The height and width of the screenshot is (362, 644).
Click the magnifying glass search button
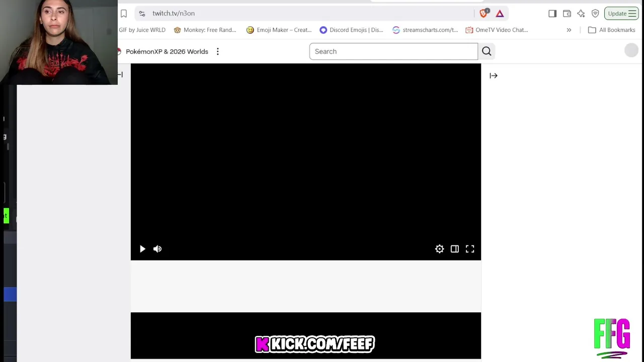(487, 51)
